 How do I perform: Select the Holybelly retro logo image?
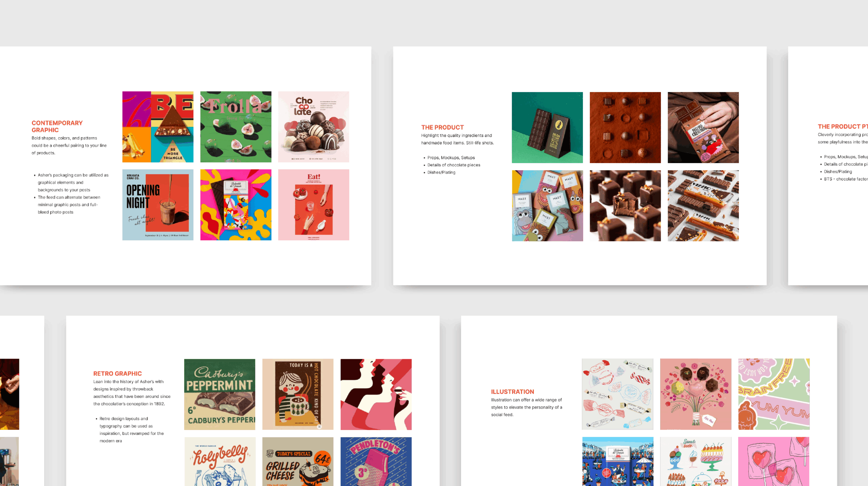(x=220, y=462)
